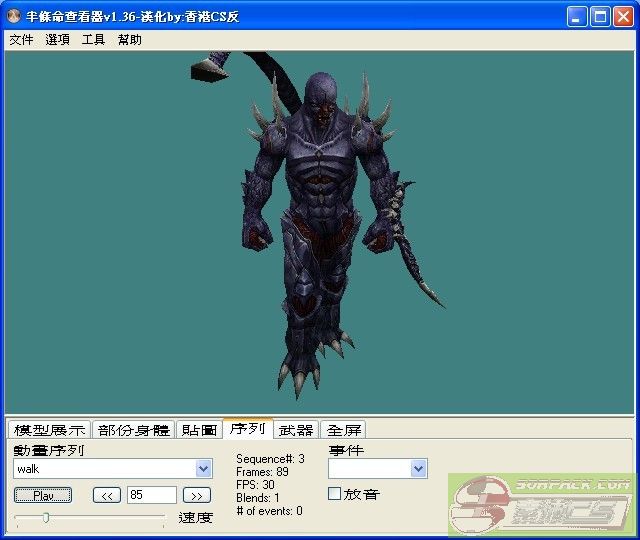Switch to the 武器 tab
Image resolution: width=640 pixels, height=540 pixels.
[x=297, y=430]
